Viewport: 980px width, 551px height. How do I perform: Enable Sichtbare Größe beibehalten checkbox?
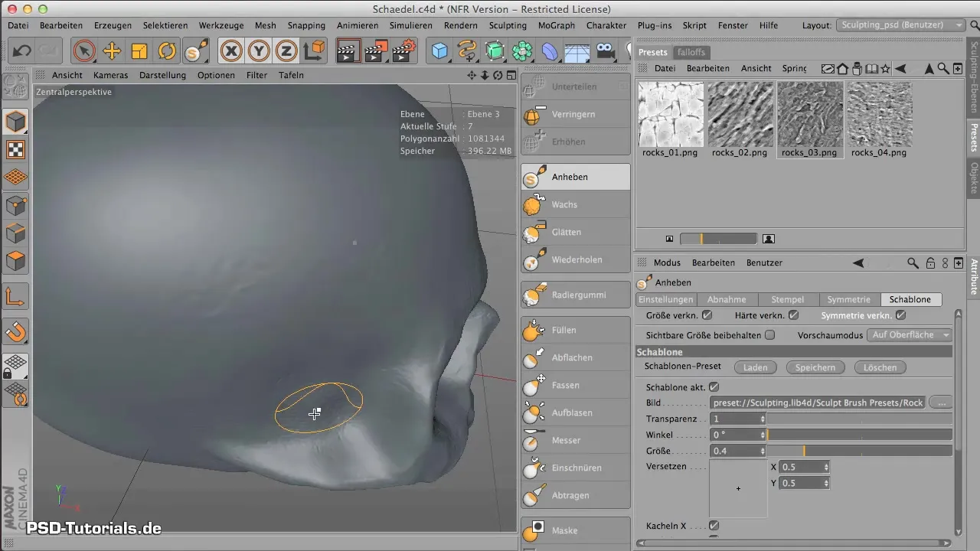(770, 335)
